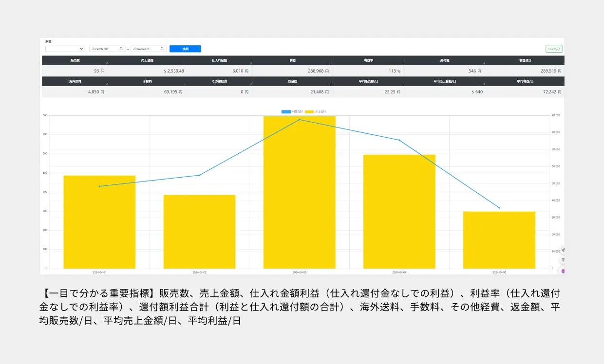This screenshot has width=604, height=364.
Task: Click the 販売数 column header
Action: [75, 60]
